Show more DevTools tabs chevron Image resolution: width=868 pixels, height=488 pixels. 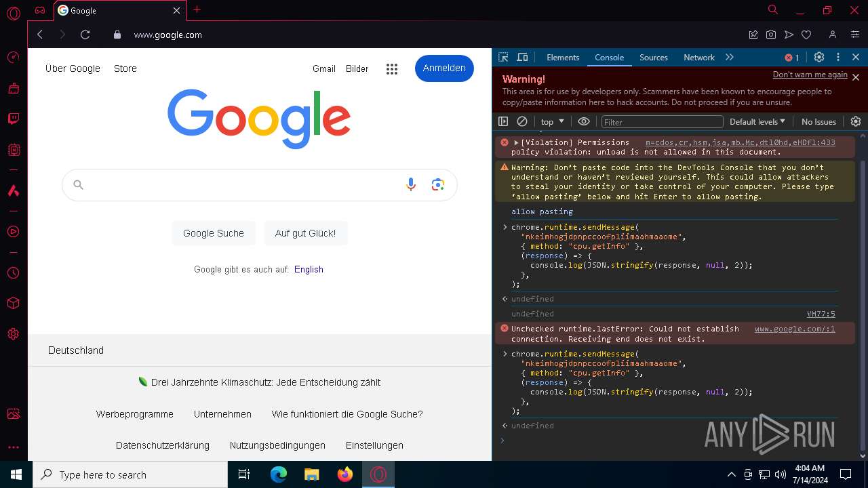pyautogui.click(x=730, y=58)
